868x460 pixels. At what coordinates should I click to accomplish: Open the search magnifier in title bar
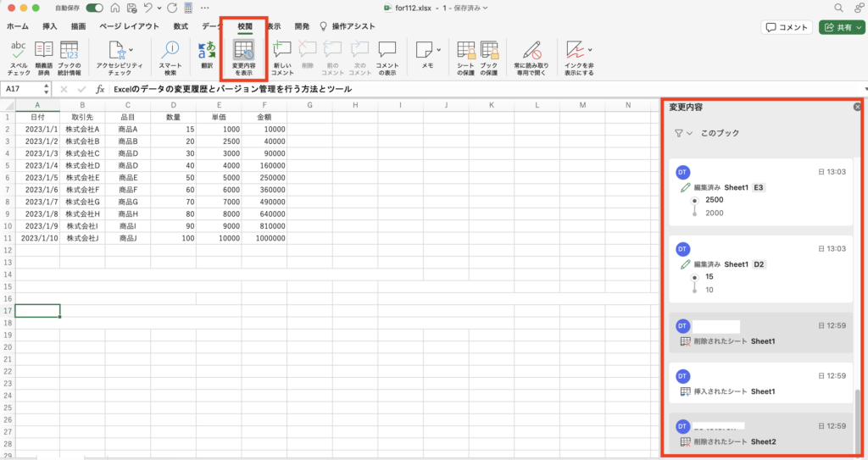pyautogui.click(x=838, y=8)
